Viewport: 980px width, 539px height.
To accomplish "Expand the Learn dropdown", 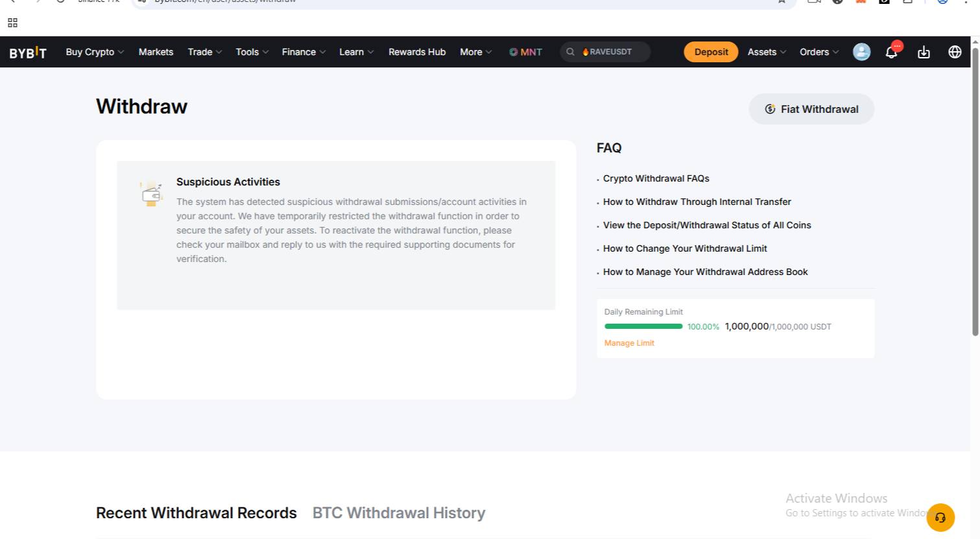I will click(x=356, y=52).
